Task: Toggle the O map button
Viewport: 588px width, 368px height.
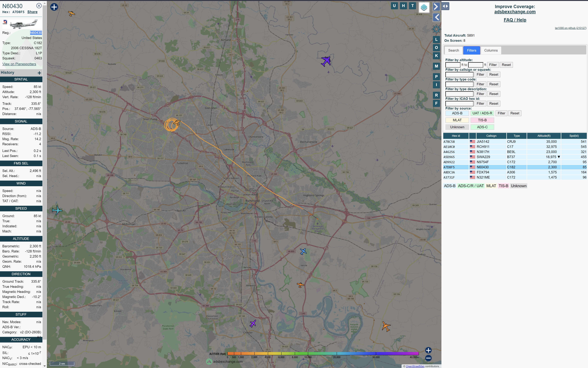Action: click(436, 48)
